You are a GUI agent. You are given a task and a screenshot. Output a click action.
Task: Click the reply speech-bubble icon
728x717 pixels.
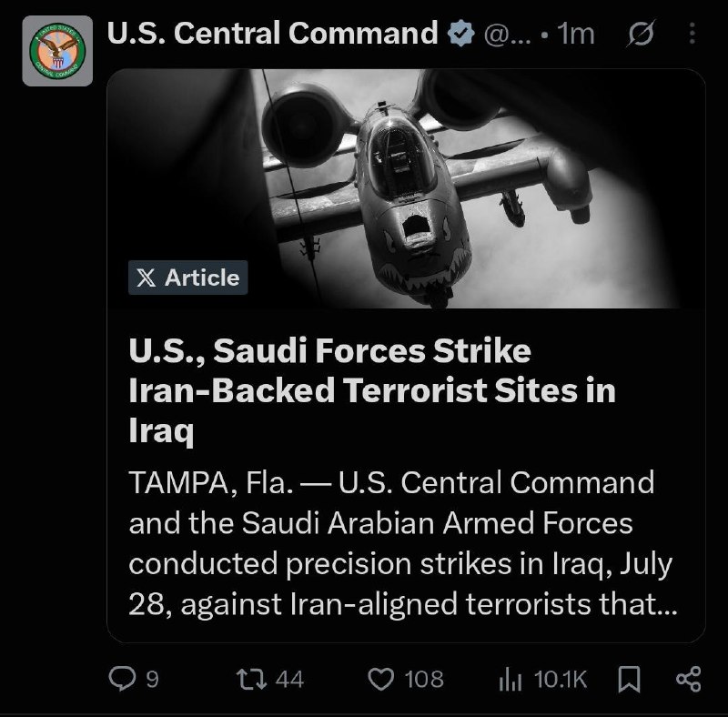pos(122,679)
